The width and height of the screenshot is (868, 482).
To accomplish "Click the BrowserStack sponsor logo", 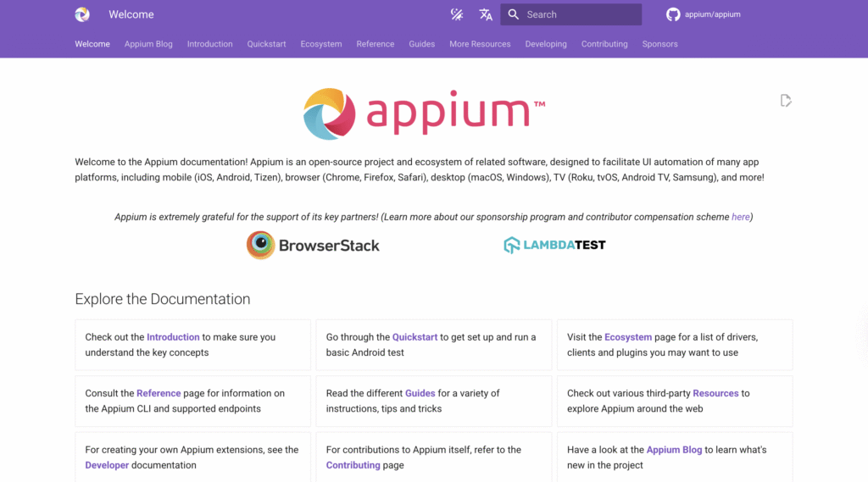I will (x=313, y=245).
